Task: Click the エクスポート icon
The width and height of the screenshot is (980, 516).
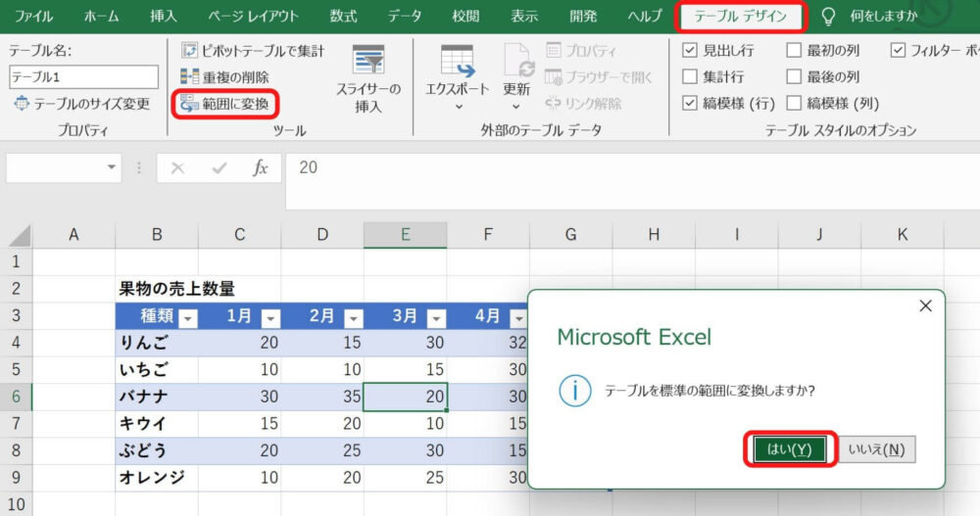Action: [x=457, y=62]
